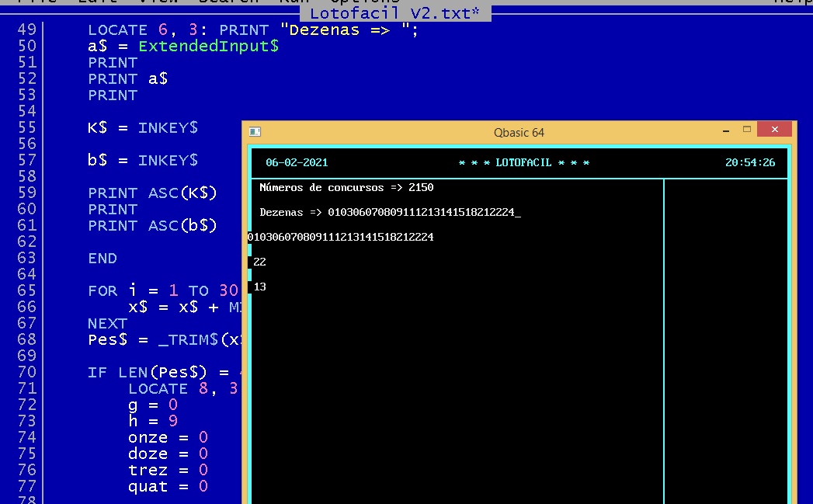Open the File menu
The height and width of the screenshot is (504, 813).
36,2
